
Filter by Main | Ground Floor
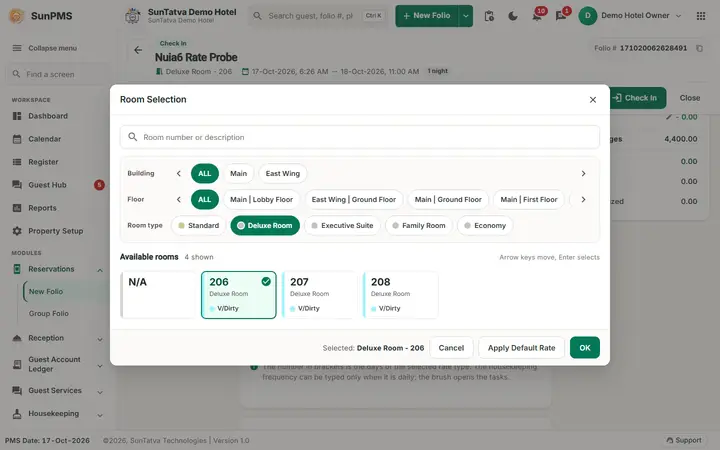[x=448, y=199]
